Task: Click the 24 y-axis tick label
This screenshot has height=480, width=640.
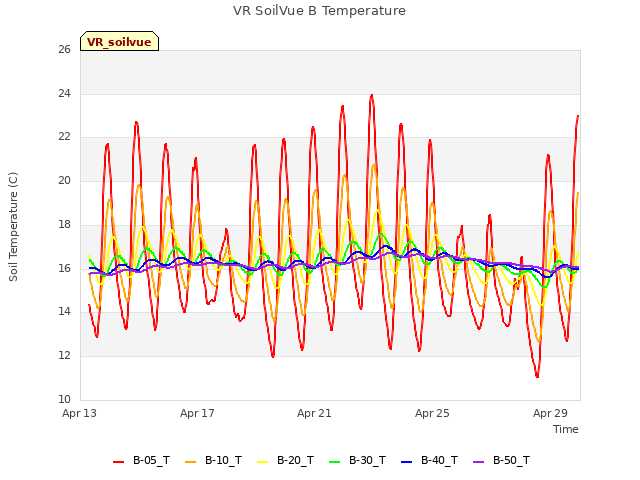Action: [64, 93]
